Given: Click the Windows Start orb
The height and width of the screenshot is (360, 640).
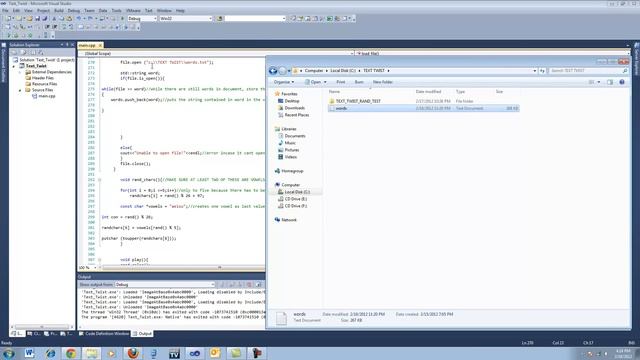Looking at the screenshot, I should click(9, 353).
